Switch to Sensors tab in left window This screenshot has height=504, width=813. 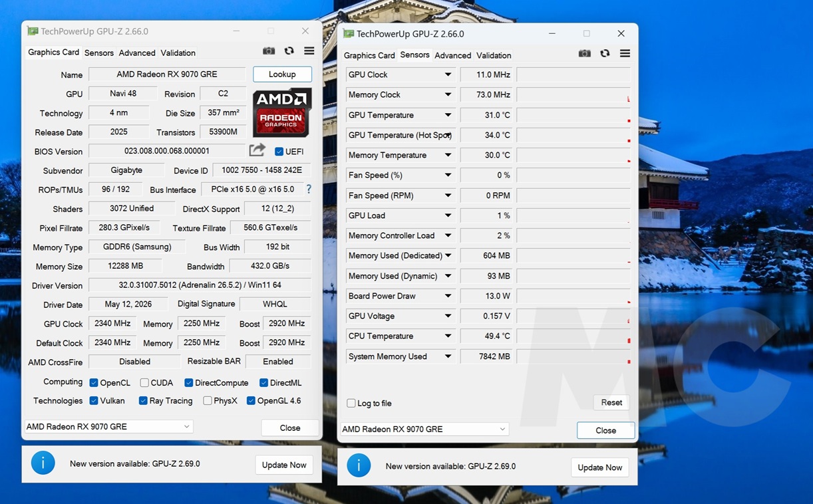pos(98,53)
